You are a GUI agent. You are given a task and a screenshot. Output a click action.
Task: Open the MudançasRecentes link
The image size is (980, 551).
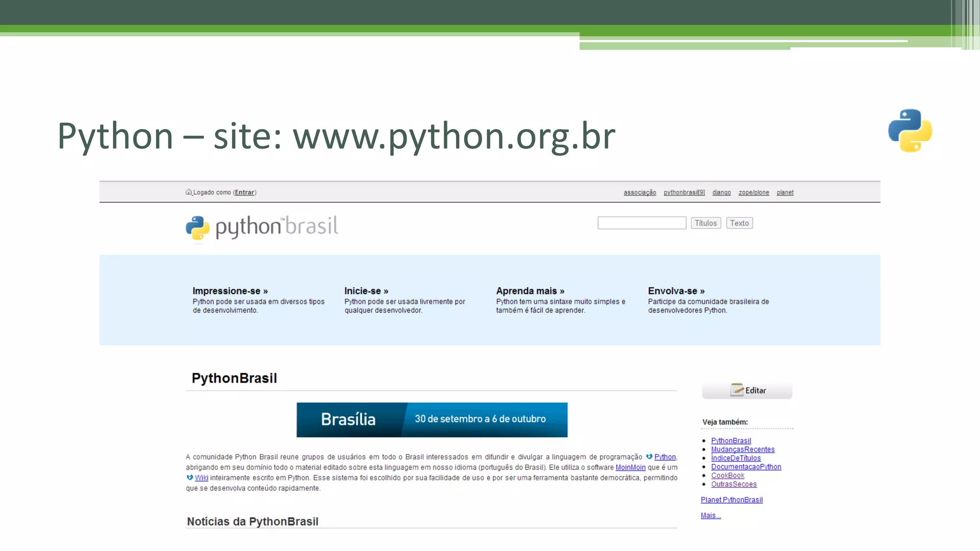click(743, 449)
